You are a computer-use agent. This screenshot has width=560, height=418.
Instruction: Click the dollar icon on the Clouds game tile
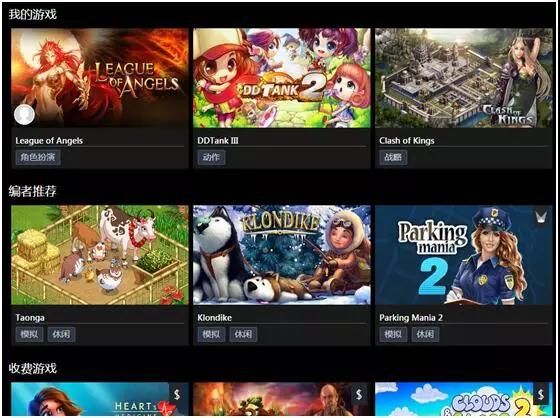pos(541,394)
